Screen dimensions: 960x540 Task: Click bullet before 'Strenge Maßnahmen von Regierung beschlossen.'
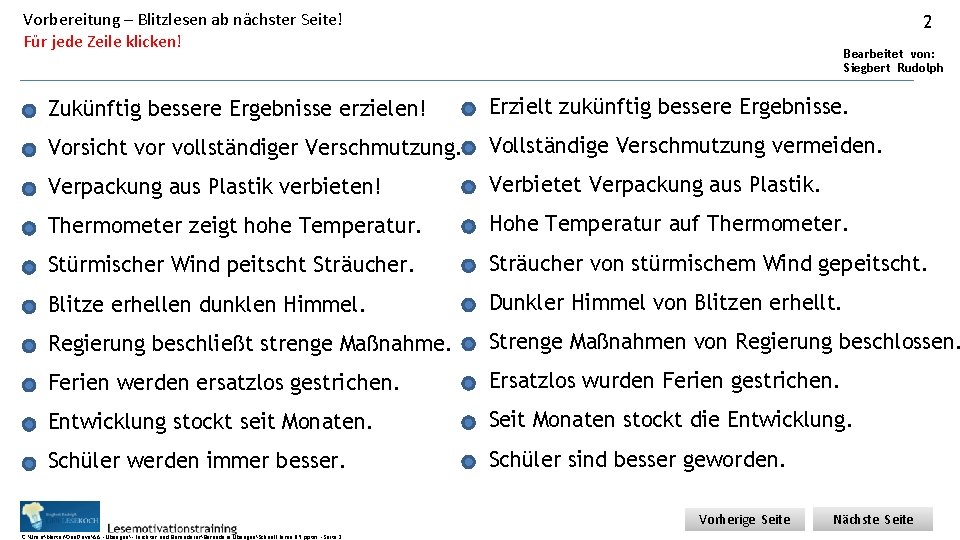point(468,344)
